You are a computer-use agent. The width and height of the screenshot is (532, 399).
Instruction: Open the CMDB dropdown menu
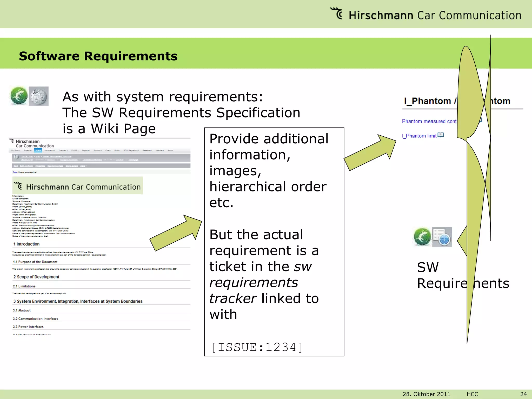tap(75, 150)
